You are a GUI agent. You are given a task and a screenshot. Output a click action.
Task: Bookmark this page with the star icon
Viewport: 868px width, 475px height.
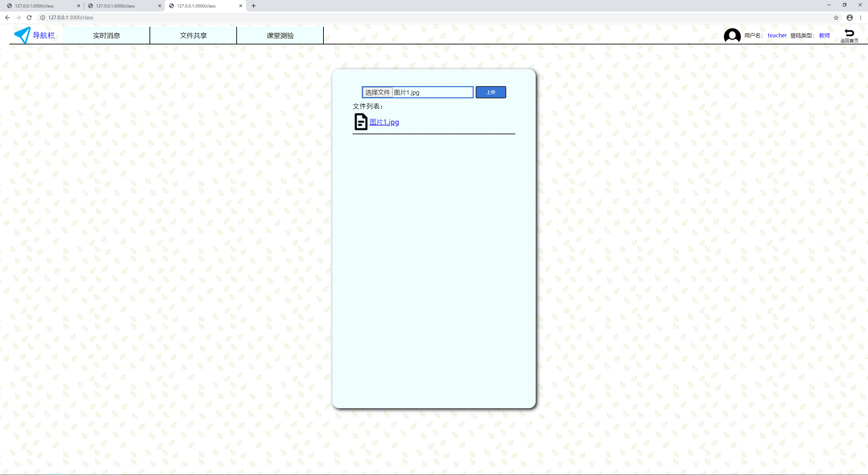(836, 18)
